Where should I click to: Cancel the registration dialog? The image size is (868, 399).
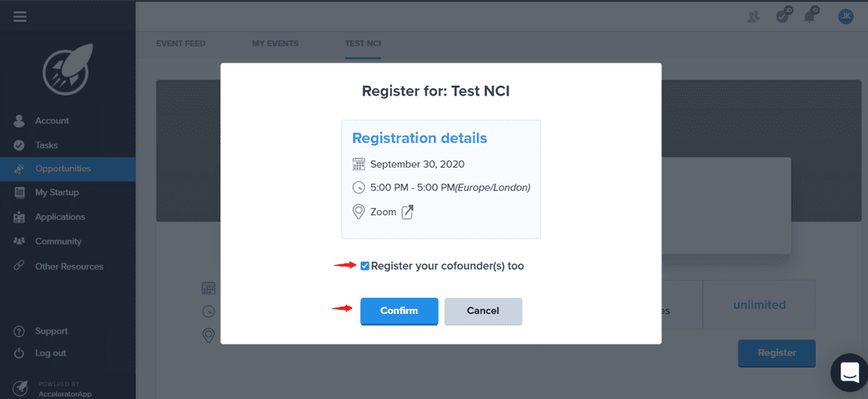[x=483, y=311]
